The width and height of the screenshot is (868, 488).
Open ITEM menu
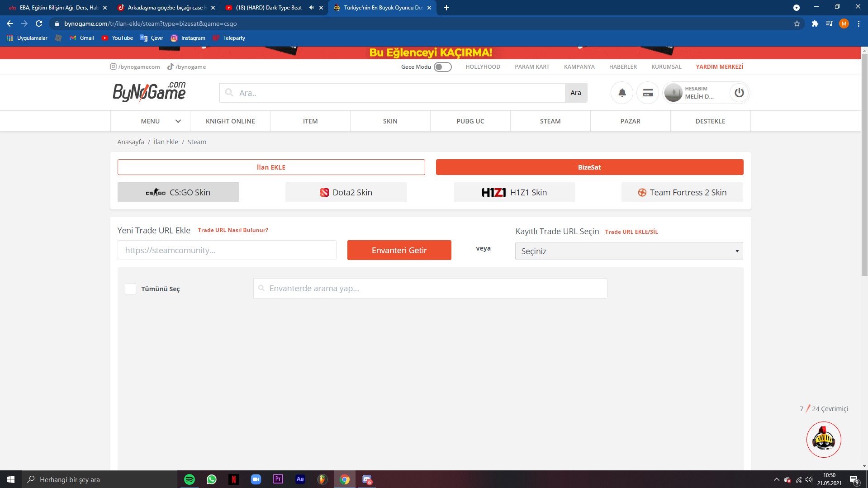point(310,121)
